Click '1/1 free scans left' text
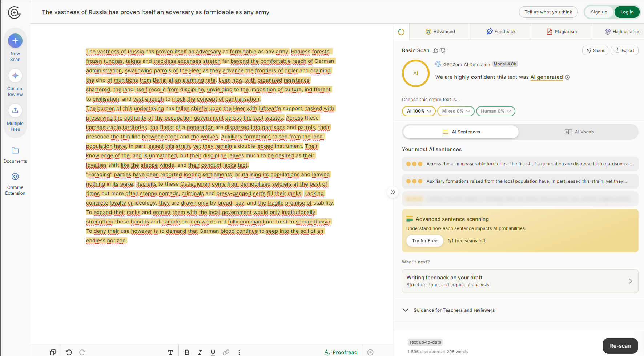Viewport: 644px width, 356px height. 467,241
